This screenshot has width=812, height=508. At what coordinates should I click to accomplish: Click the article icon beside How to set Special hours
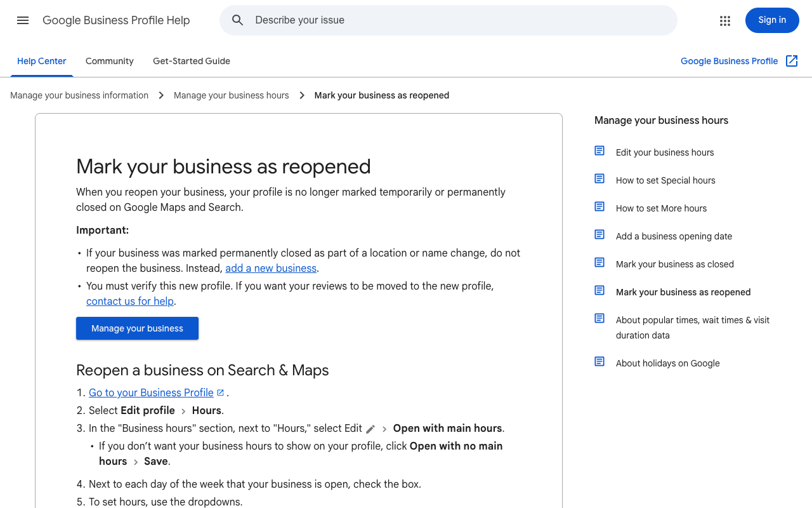[x=599, y=178]
